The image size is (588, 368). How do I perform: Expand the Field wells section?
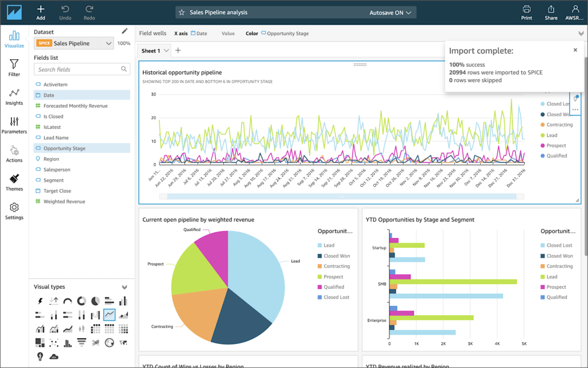(x=580, y=33)
